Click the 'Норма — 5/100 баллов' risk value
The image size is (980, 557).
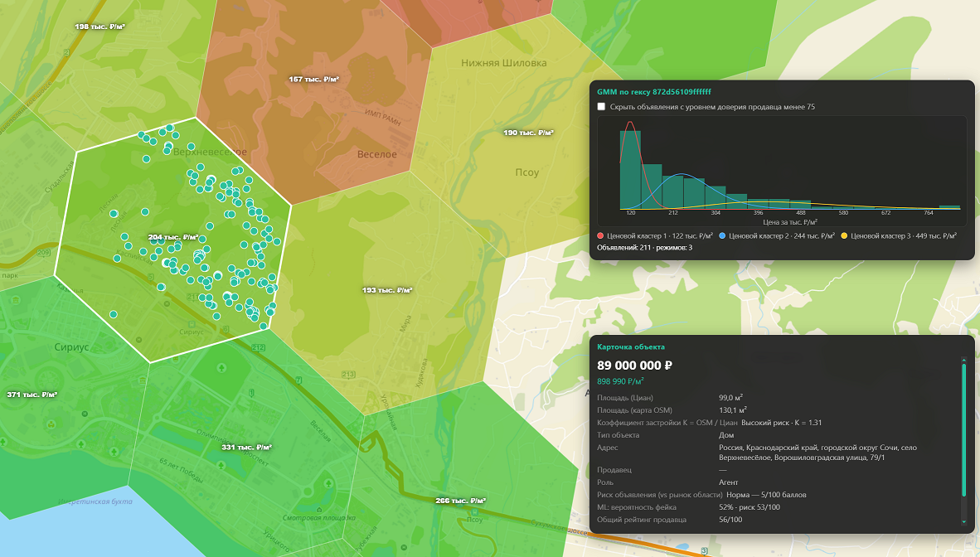pyautogui.click(x=766, y=495)
